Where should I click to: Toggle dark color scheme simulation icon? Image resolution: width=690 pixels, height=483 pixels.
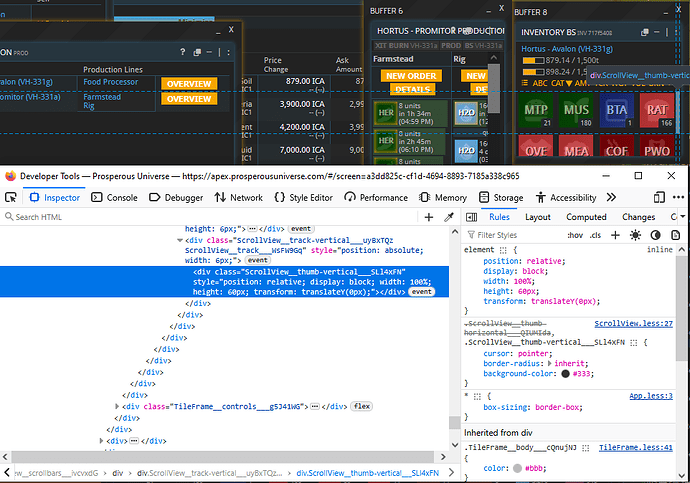point(655,235)
